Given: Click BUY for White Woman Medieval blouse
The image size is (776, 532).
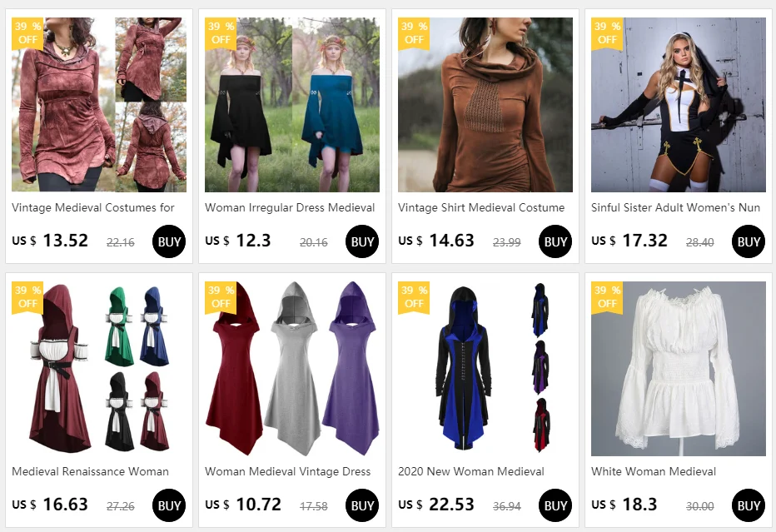Looking at the screenshot, I should click(749, 505).
